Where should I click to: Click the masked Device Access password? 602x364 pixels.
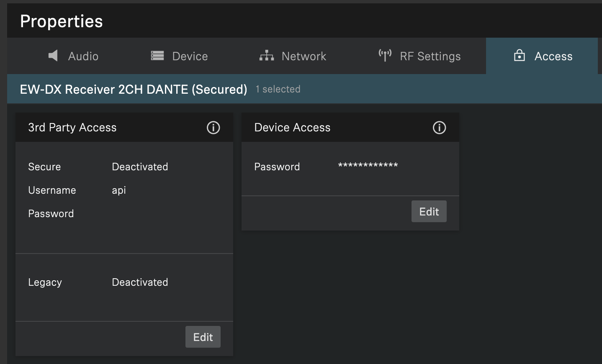[x=368, y=166]
